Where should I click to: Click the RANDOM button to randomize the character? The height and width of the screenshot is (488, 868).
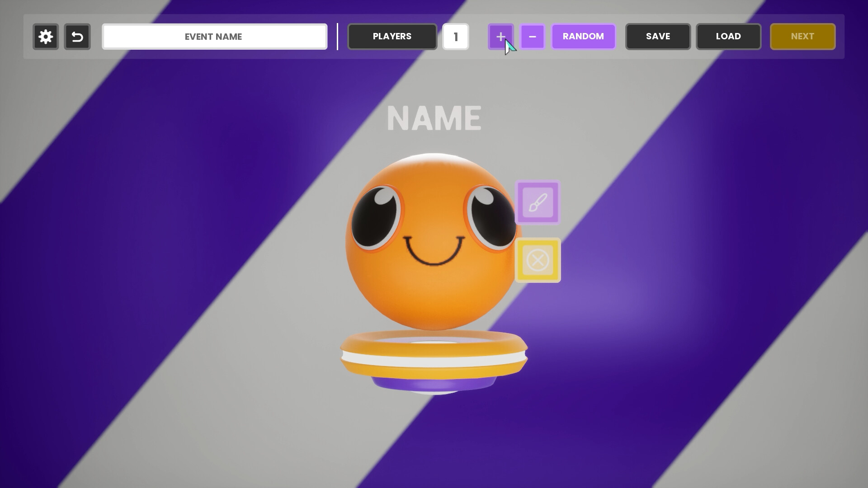click(583, 37)
